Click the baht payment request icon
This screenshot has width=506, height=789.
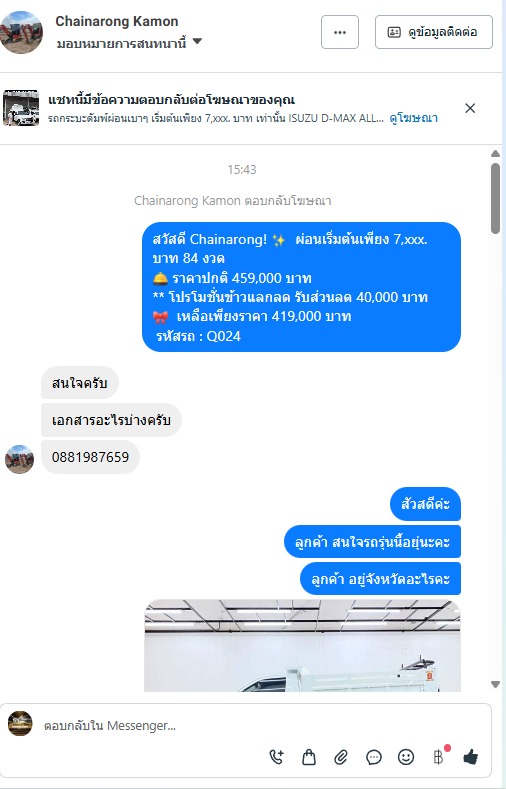click(439, 757)
